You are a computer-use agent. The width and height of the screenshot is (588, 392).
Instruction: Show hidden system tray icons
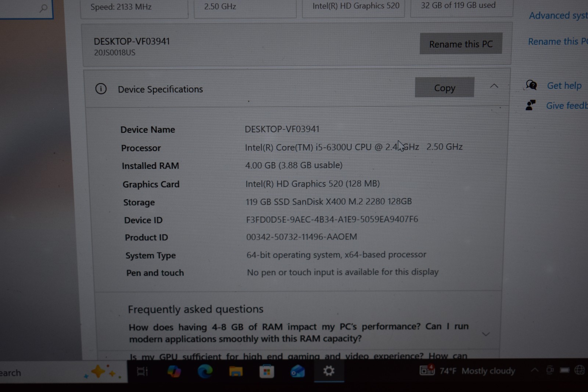point(535,370)
